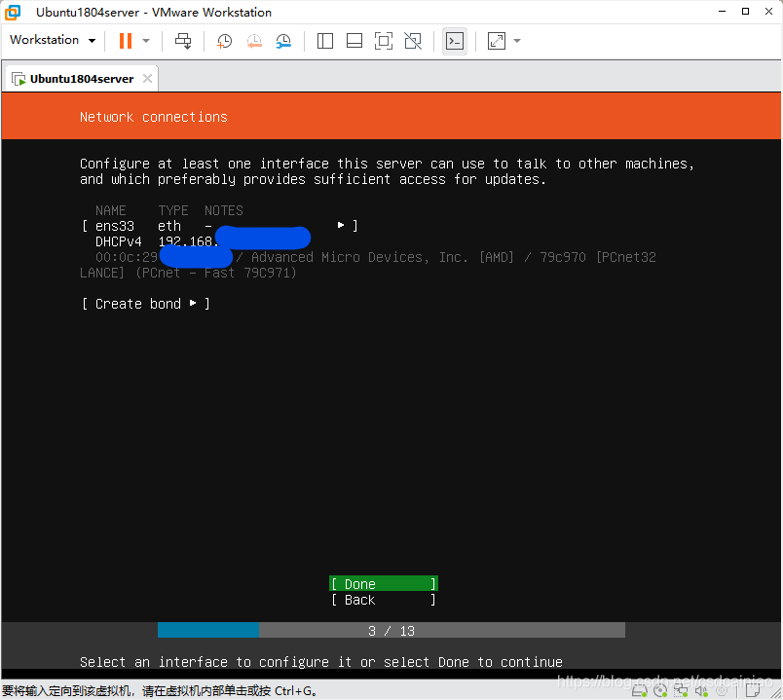This screenshot has height=700, width=783.
Task: Click the CD/DVD drive status icon
Action: pos(660,691)
